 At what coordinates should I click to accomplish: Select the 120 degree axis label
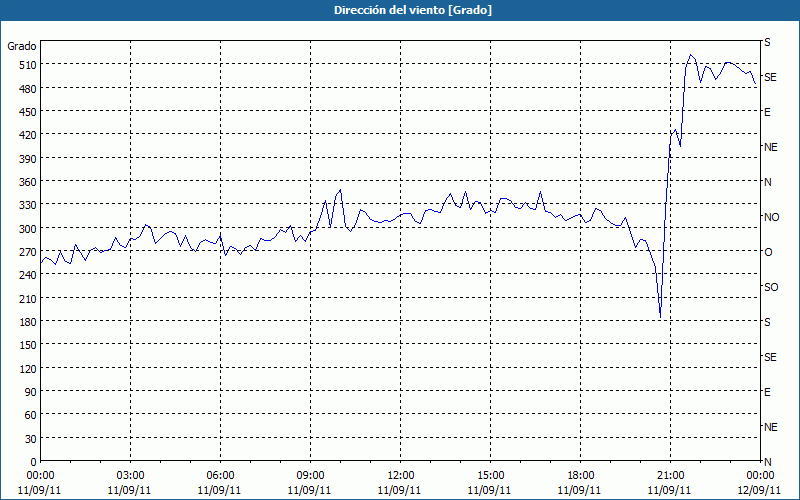pos(28,369)
